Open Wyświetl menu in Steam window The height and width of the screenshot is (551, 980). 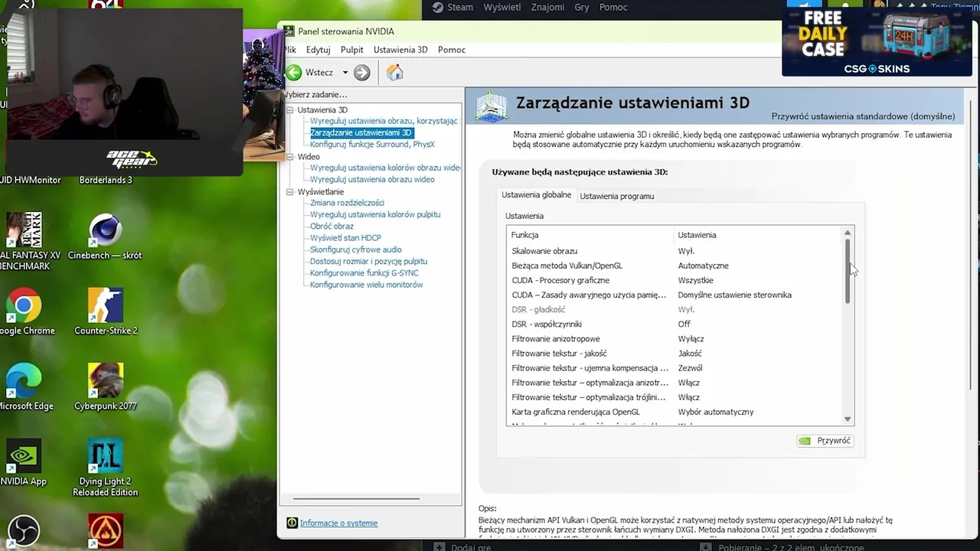(501, 8)
